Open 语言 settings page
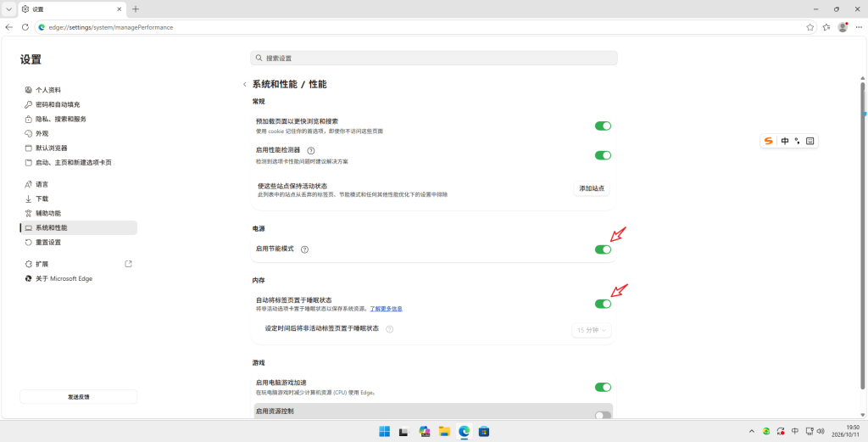 78,184
